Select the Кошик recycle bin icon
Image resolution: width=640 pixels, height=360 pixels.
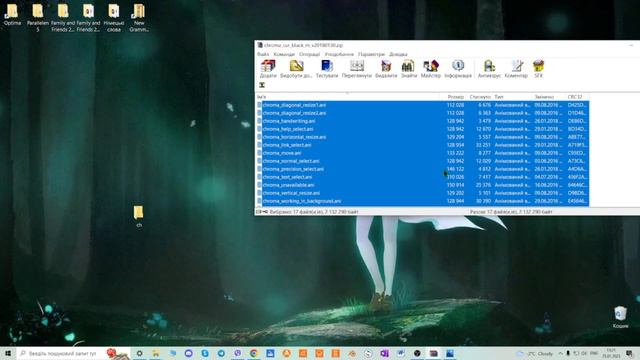pyautogui.click(x=620, y=318)
